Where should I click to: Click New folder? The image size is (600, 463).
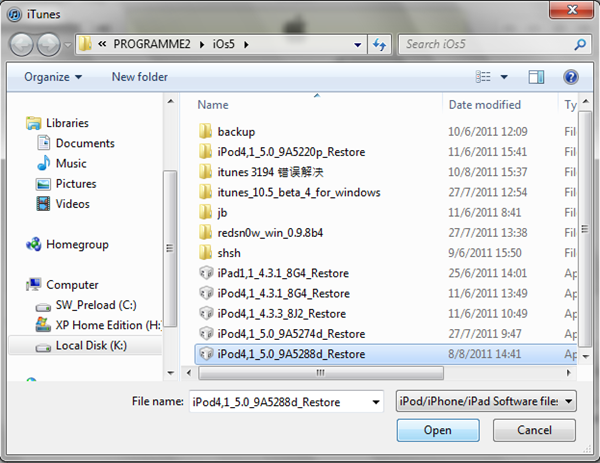tap(140, 77)
